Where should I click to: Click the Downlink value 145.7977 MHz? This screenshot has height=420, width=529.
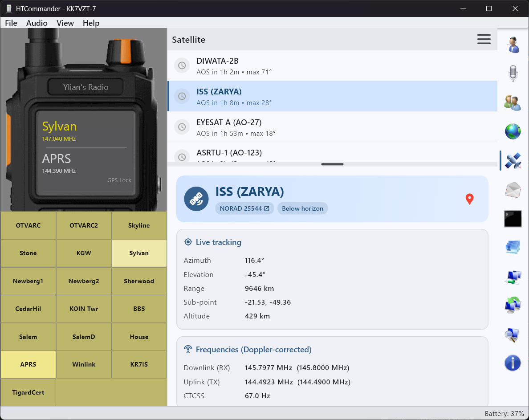point(269,368)
